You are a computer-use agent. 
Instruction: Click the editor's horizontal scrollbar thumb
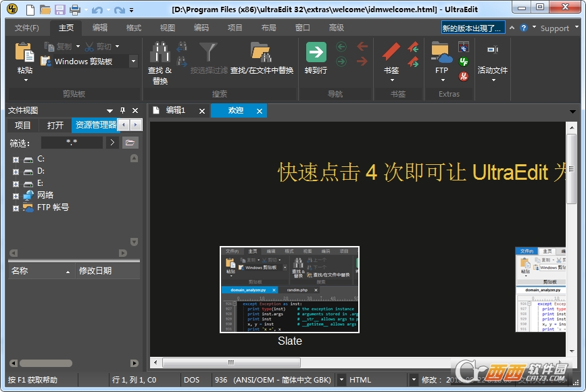(x=231, y=363)
